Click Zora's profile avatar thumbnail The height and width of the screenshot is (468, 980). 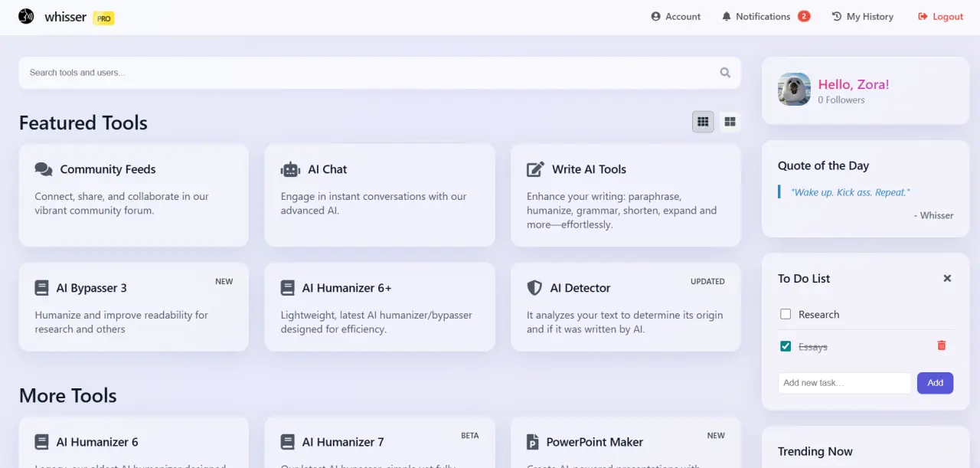(x=794, y=90)
